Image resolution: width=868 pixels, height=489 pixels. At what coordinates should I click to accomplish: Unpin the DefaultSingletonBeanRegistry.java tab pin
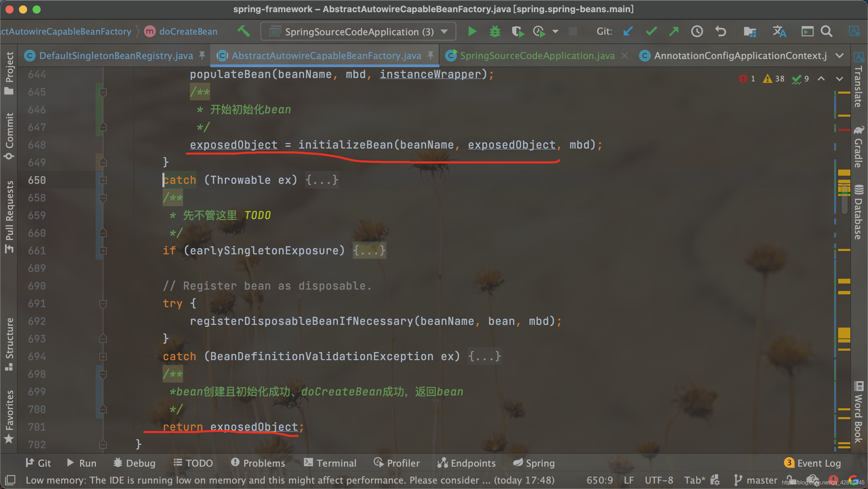pos(202,55)
